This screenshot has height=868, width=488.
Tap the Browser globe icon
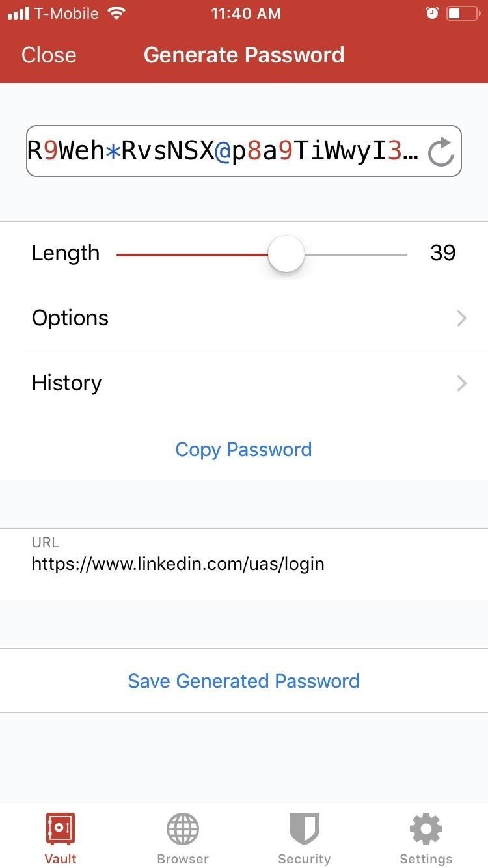183,829
